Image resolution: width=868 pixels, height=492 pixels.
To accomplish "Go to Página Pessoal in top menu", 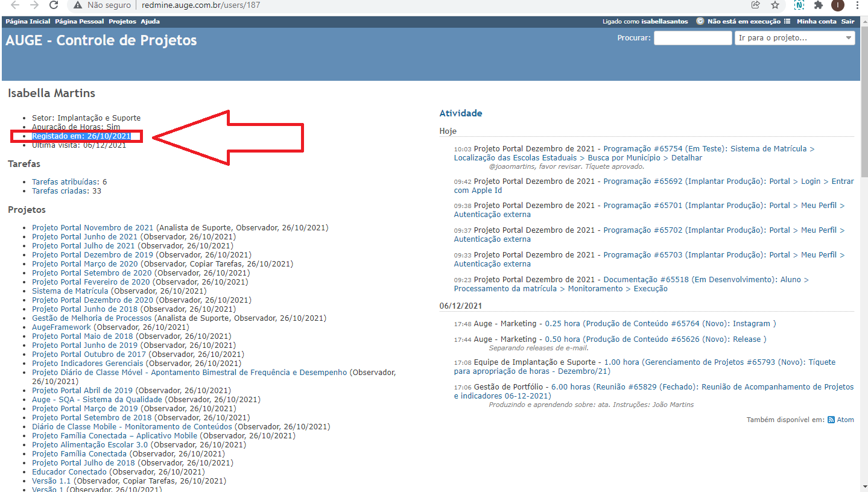I will pyautogui.click(x=79, y=21).
